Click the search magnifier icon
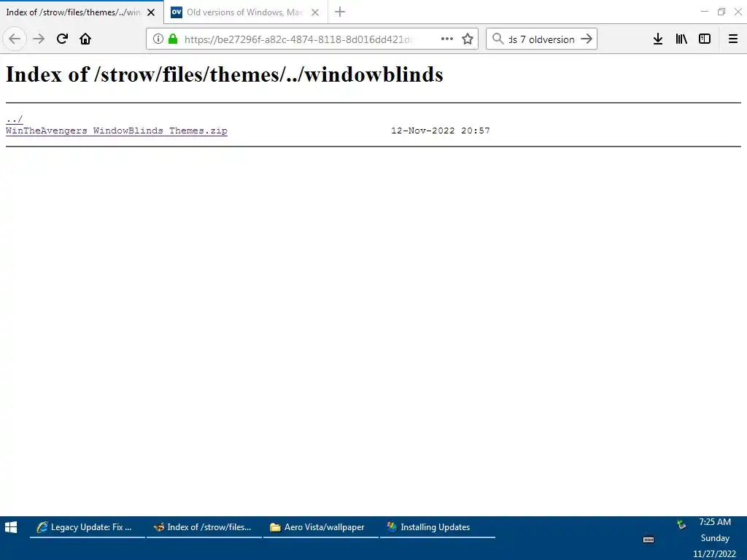 pos(498,39)
